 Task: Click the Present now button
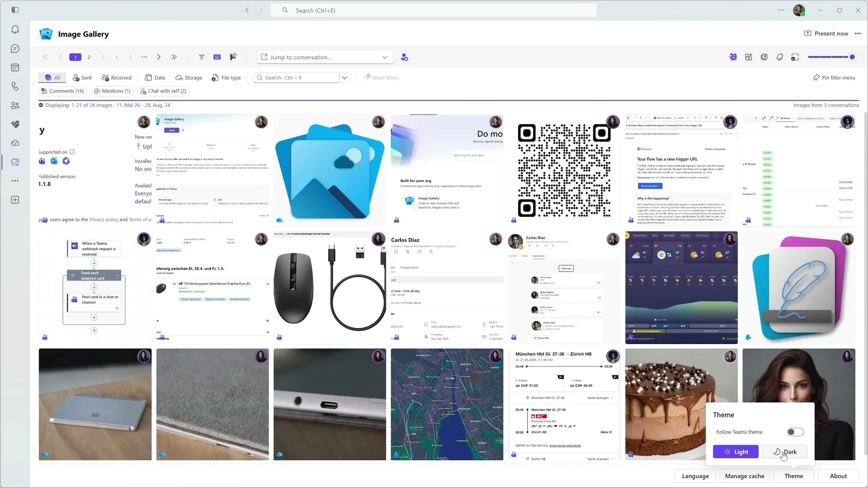pos(826,34)
